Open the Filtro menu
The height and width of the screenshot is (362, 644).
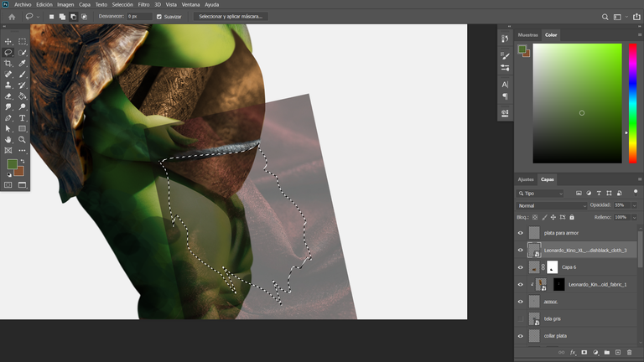(x=143, y=4)
